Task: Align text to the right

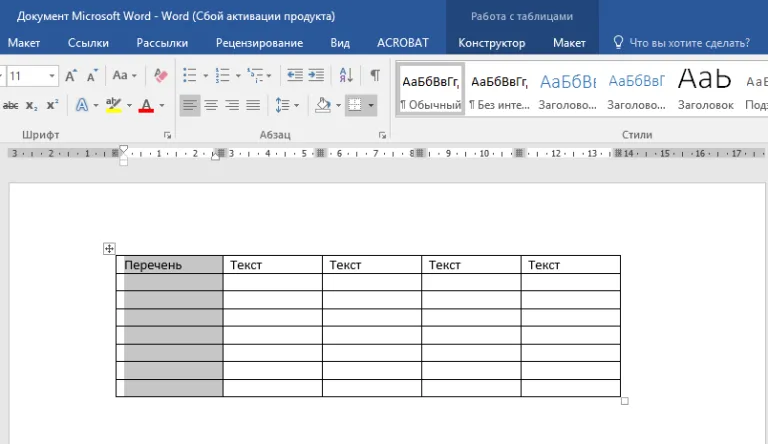Action: point(232,105)
